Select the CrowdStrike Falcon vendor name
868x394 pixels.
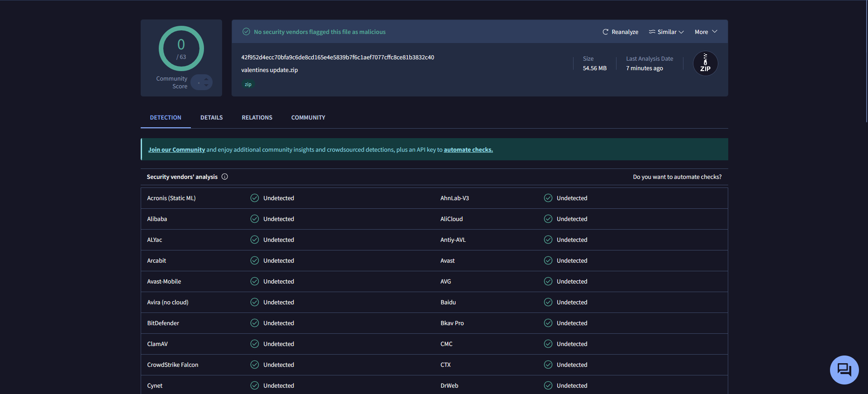pyautogui.click(x=173, y=365)
